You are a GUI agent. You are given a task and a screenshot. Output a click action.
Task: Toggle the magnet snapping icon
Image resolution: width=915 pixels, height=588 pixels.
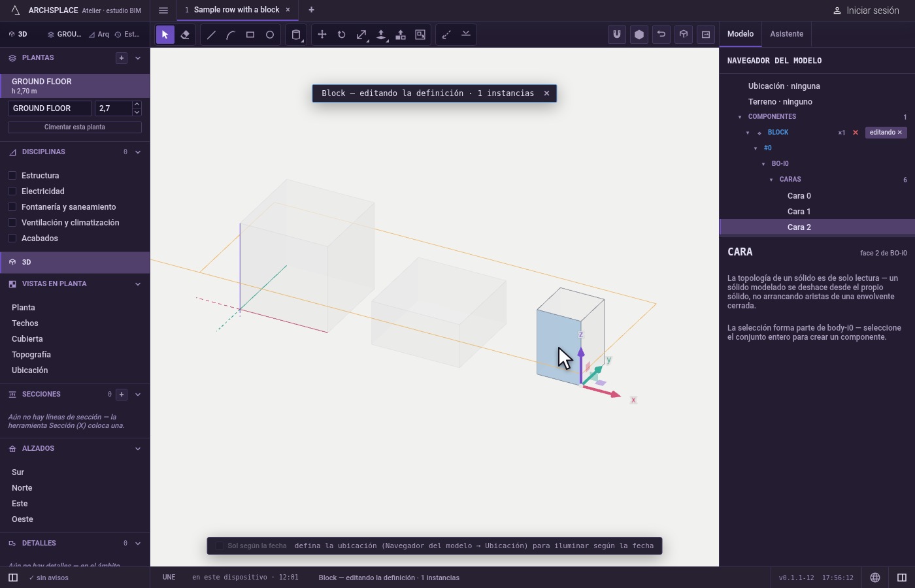point(617,35)
